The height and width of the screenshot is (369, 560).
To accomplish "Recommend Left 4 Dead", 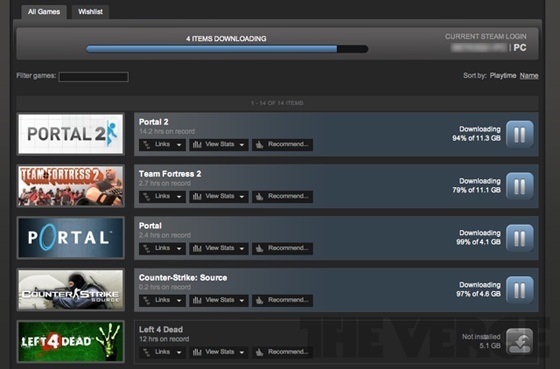I will (x=282, y=352).
